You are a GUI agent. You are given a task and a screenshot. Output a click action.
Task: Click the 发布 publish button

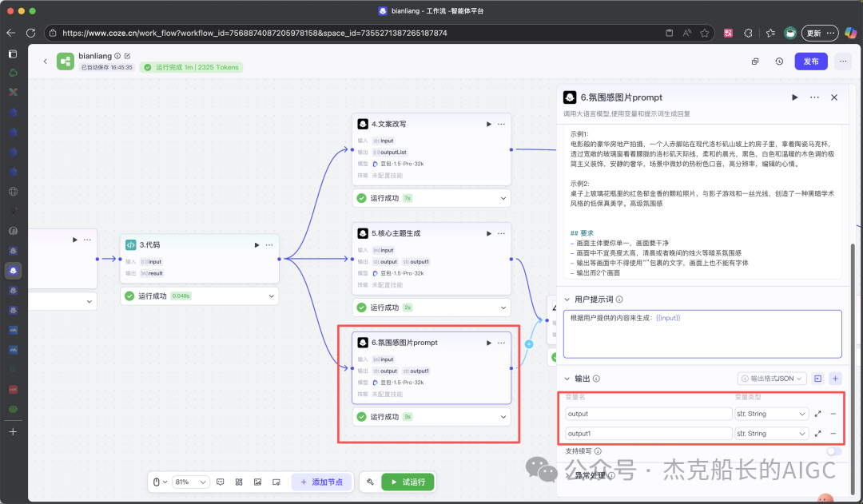pos(811,62)
